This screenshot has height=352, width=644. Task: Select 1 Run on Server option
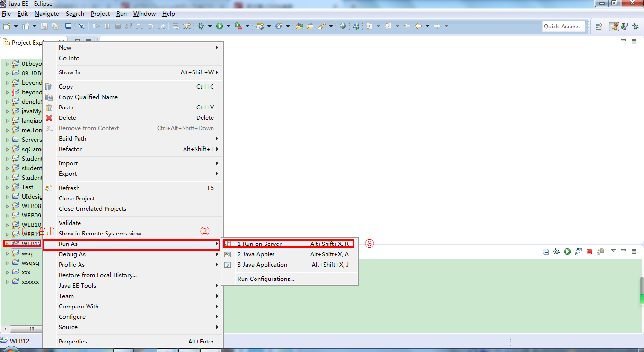(289, 244)
